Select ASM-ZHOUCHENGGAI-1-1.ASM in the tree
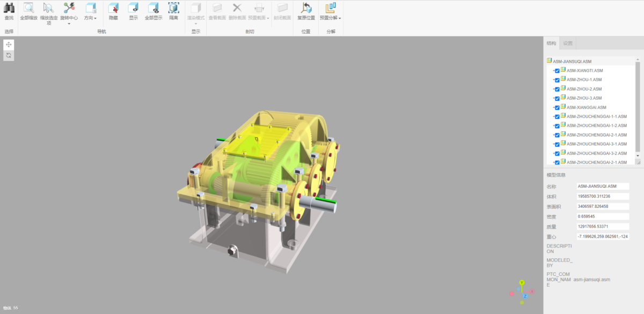644x314 pixels. (597, 117)
